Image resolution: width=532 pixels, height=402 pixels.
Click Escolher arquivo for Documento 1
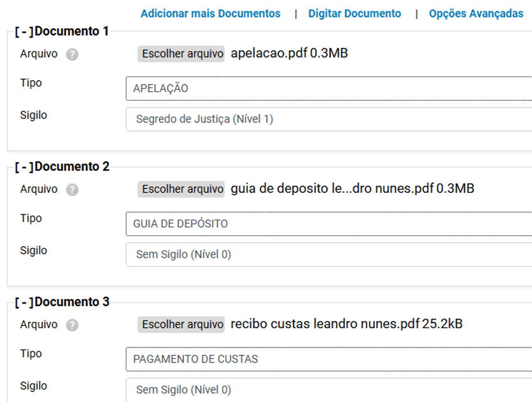click(181, 54)
